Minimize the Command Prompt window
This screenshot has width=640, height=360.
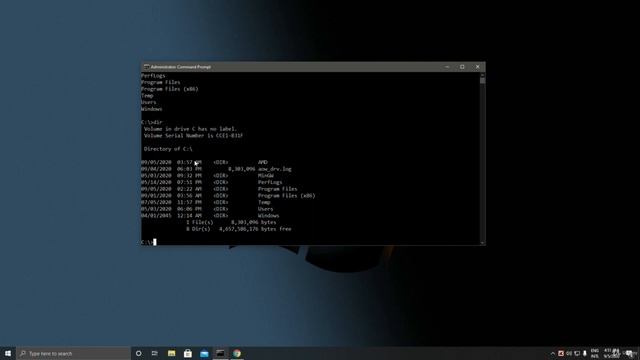pos(447,67)
